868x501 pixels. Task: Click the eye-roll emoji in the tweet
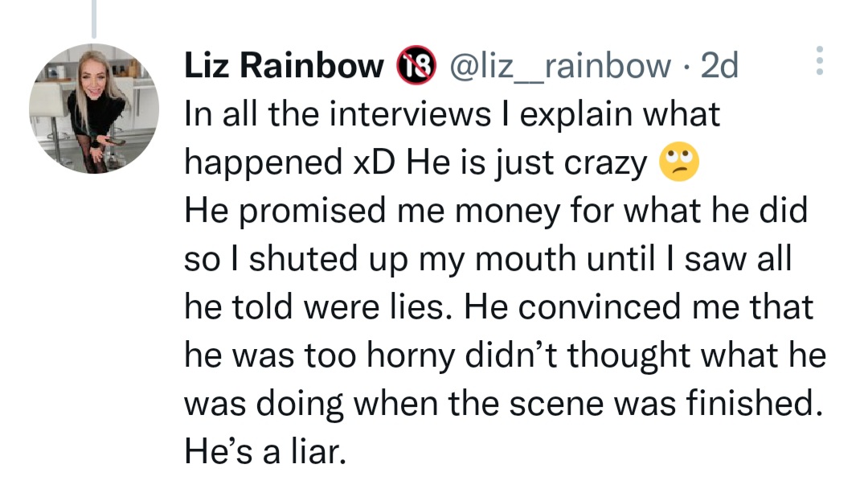coord(678,164)
